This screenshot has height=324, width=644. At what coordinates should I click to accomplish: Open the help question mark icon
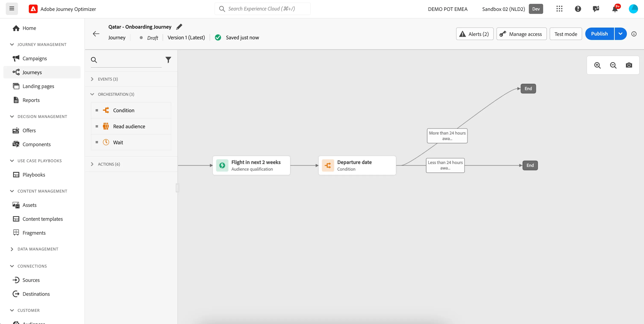(578, 9)
